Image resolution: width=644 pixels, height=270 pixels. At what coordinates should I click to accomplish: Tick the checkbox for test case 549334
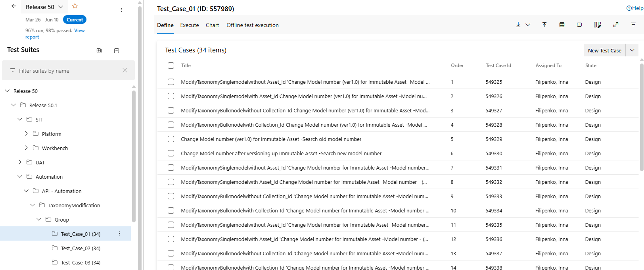(171, 211)
